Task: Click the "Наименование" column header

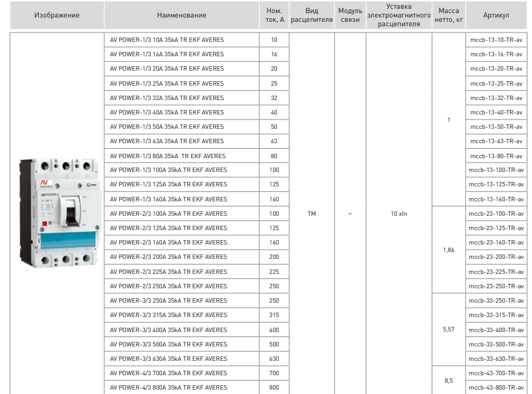Action: (x=181, y=15)
